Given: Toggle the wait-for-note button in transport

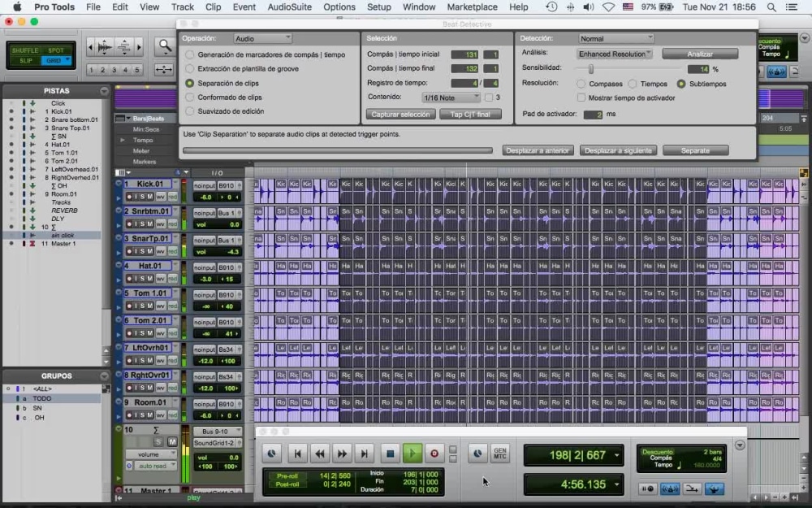Looking at the screenshot, I should pyautogui.click(x=647, y=488).
